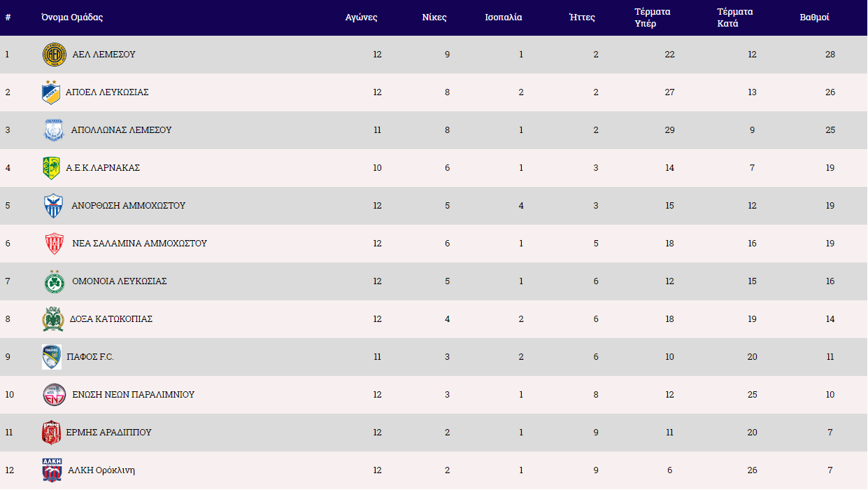Viewport: 868px width, 490px height.
Task: Click the ΔΟΞΑ ΚΑΤΩΚΟΠΙΑΣ eagle emblem
Action: (53, 319)
